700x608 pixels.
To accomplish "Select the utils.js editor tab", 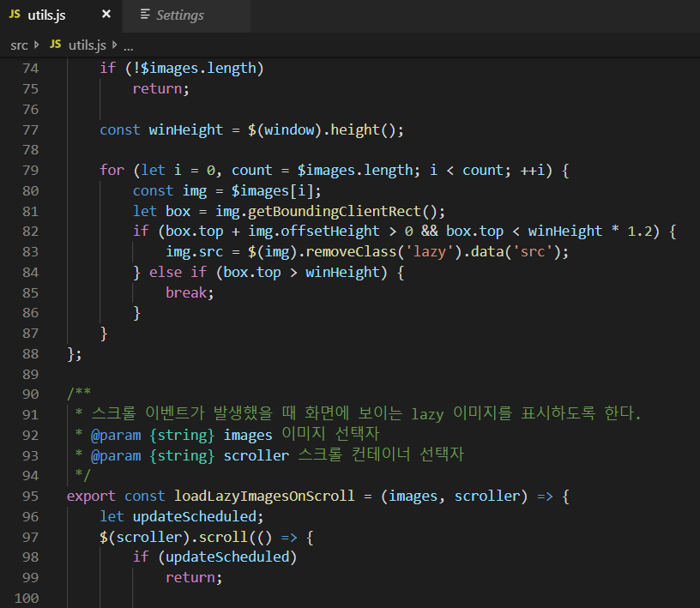I will click(46, 15).
